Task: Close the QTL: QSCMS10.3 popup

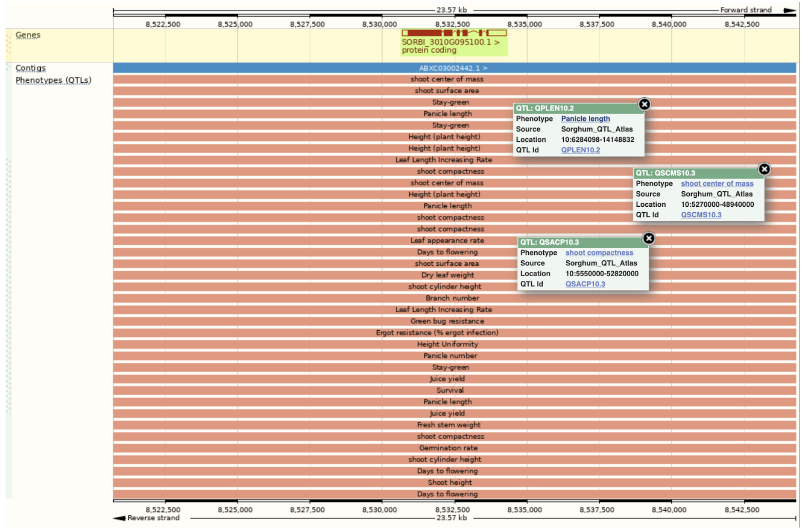Action: [764, 169]
